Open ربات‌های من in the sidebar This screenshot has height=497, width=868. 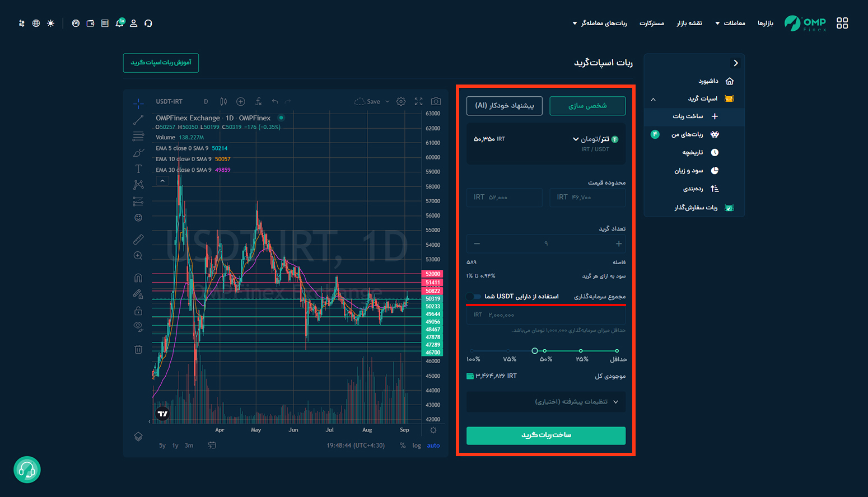click(695, 134)
